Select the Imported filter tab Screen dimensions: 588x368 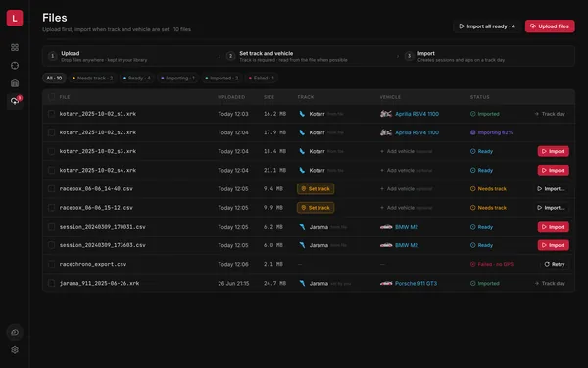coord(221,79)
